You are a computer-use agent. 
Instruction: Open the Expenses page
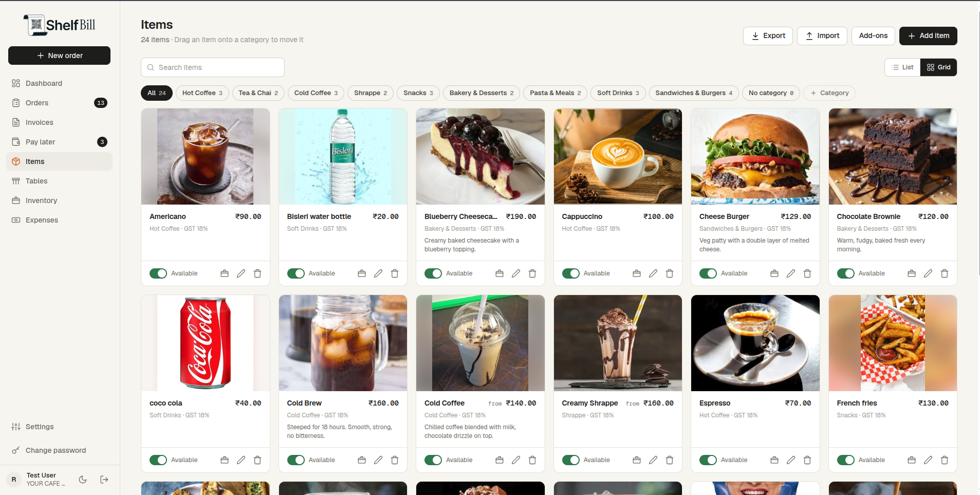tap(59, 220)
